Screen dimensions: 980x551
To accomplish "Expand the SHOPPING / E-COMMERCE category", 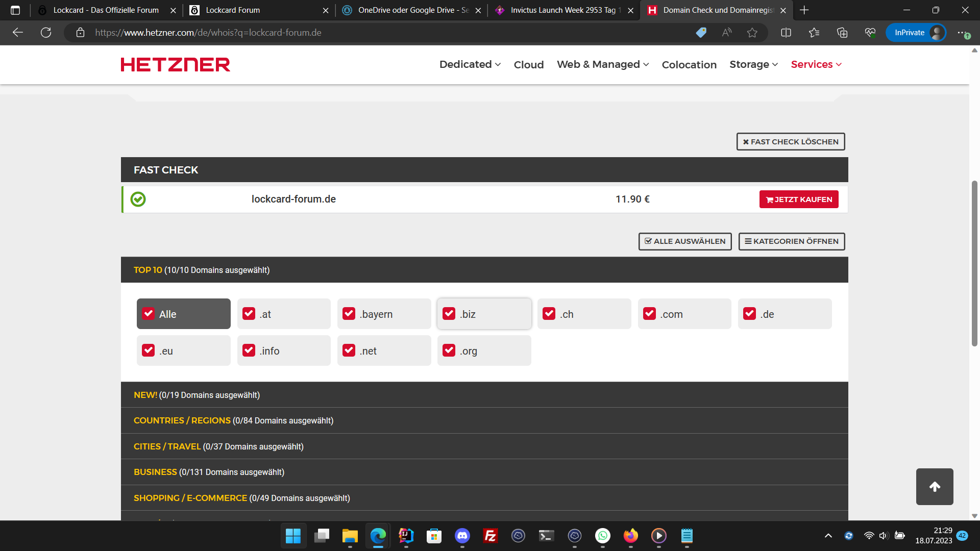I will pyautogui.click(x=484, y=498).
